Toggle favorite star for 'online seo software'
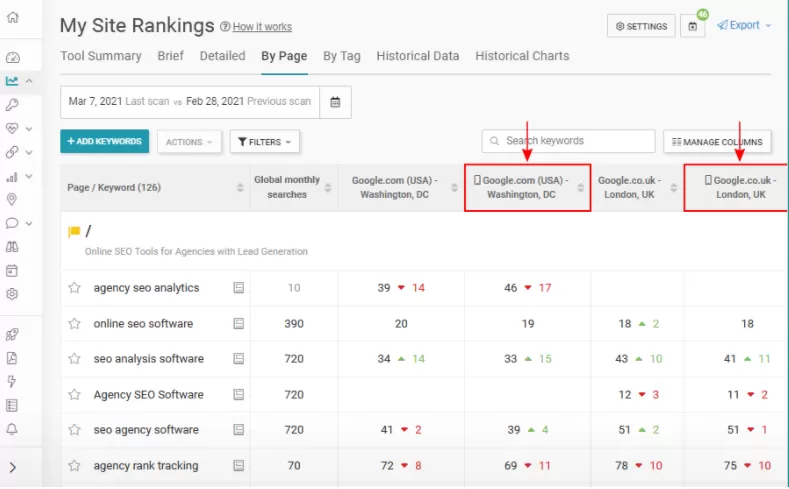 [74, 324]
